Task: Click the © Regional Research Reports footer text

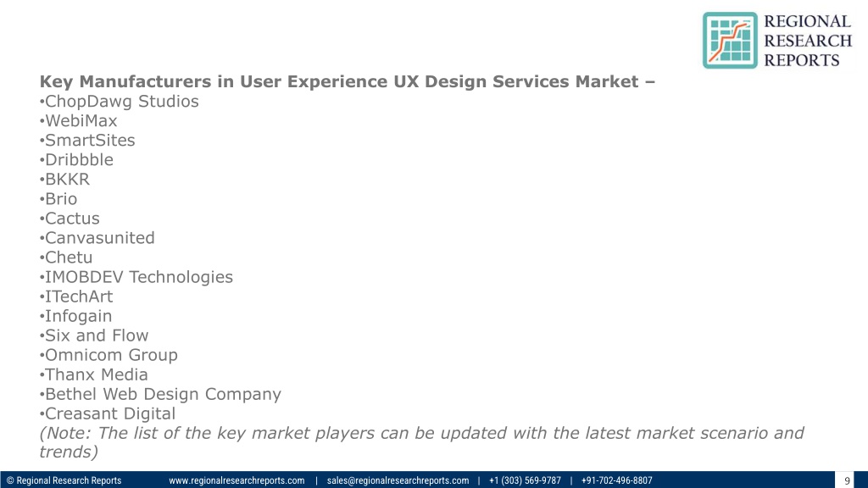Action: tap(64, 480)
